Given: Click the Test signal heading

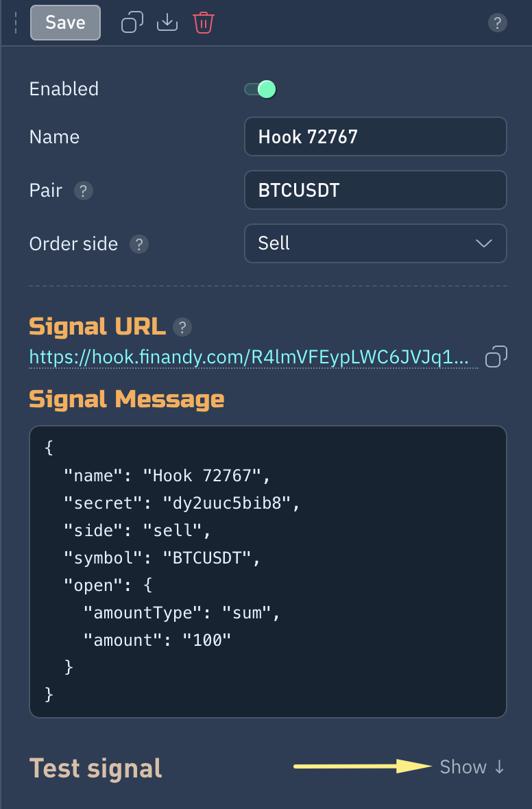Looking at the screenshot, I should tap(96, 769).
